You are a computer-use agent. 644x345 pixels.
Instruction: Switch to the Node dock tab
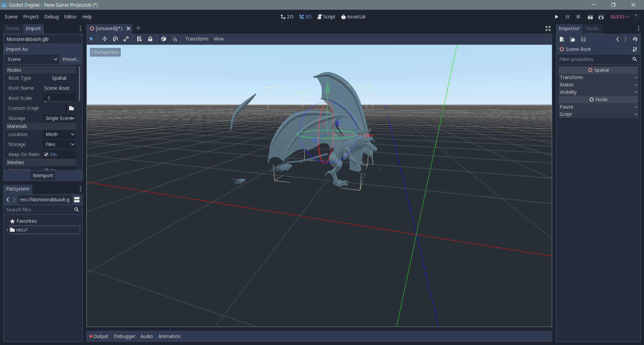coord(592,28)
